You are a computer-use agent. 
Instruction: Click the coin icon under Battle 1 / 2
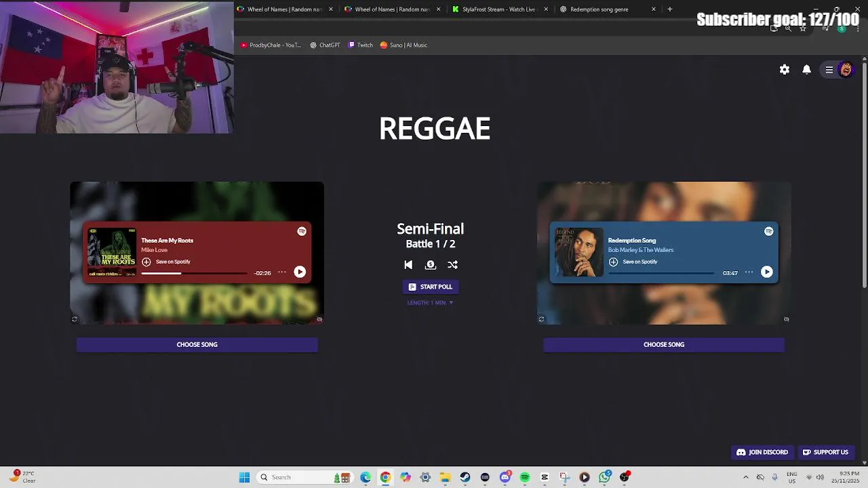click(x=430, y=265)
